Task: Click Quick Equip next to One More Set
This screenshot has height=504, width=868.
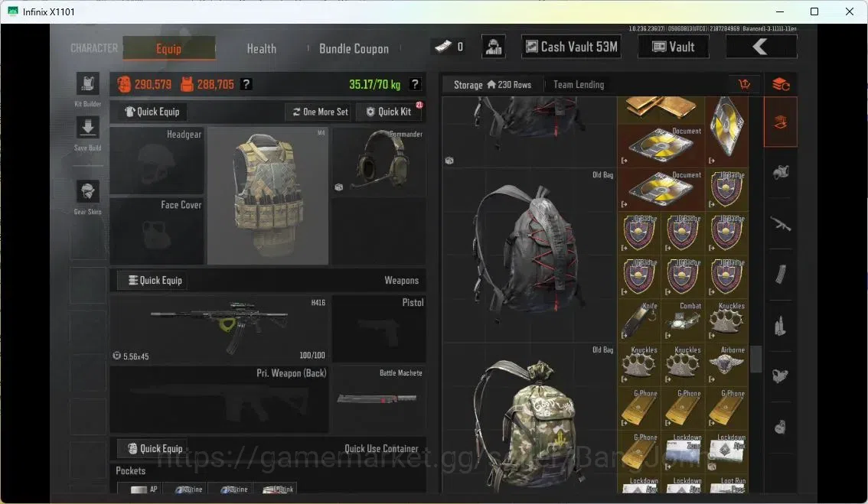Action: pyautogui.click(x=152, y=112)
